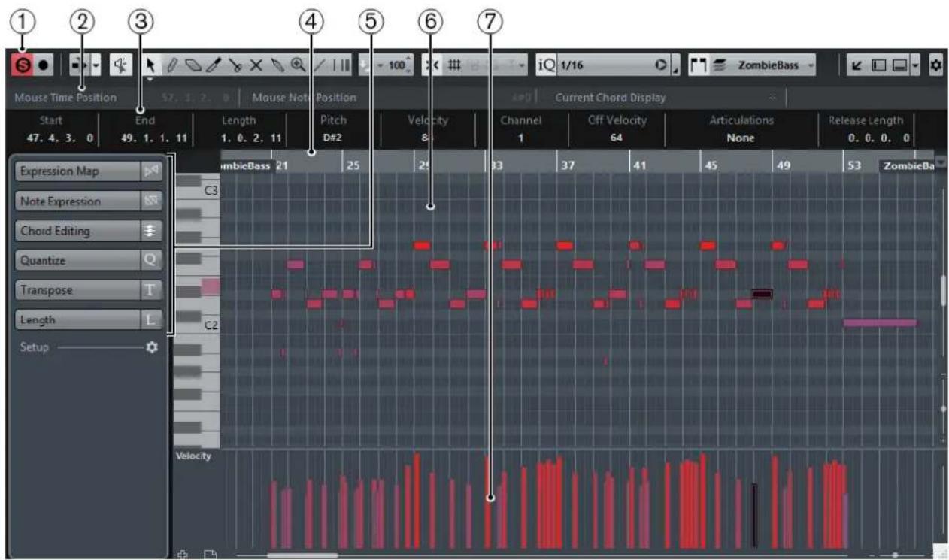Click the note insert velocity value 100

[x=397, y=65]
